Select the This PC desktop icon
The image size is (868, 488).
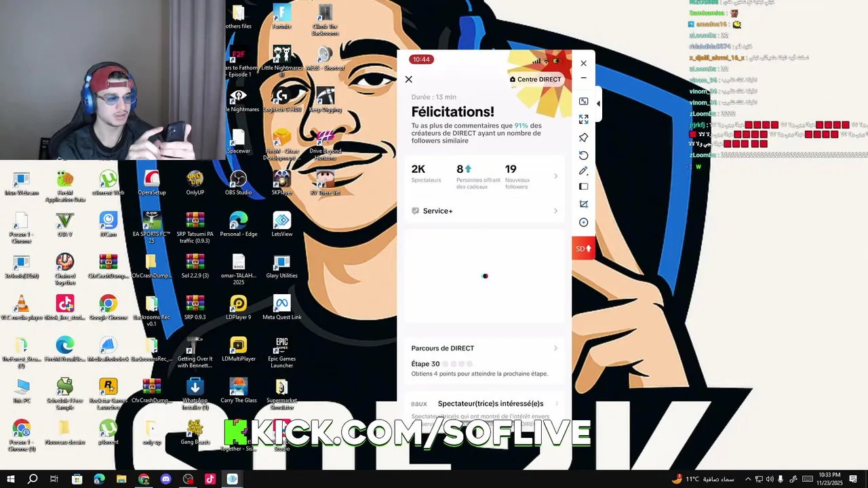tap(21, 391)
